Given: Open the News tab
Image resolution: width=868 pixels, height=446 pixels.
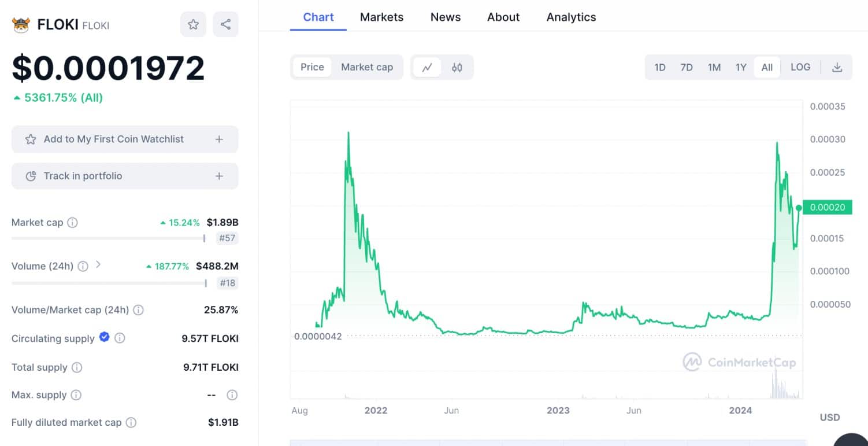Looking at the screenshot, I should (446, 17).
